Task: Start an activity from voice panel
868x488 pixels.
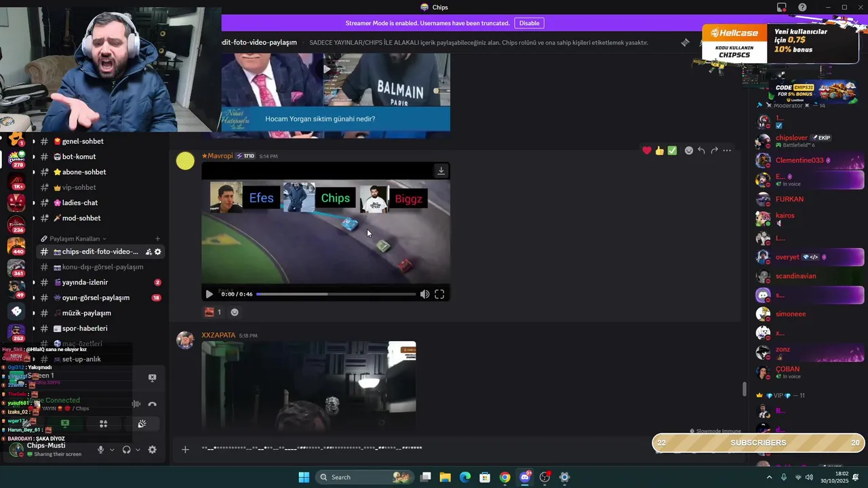Action: 104,424
